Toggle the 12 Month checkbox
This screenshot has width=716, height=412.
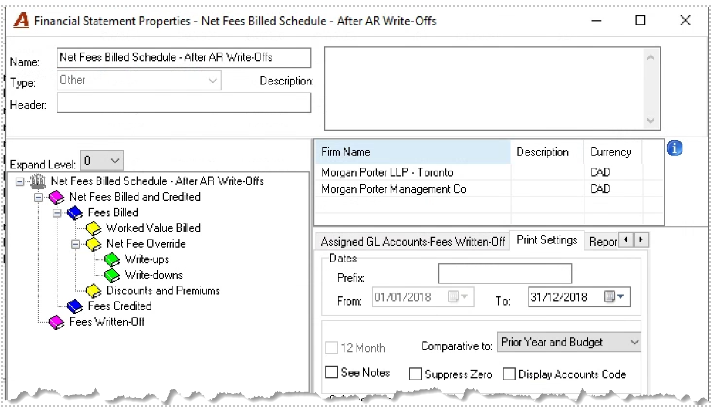(331, 348)
